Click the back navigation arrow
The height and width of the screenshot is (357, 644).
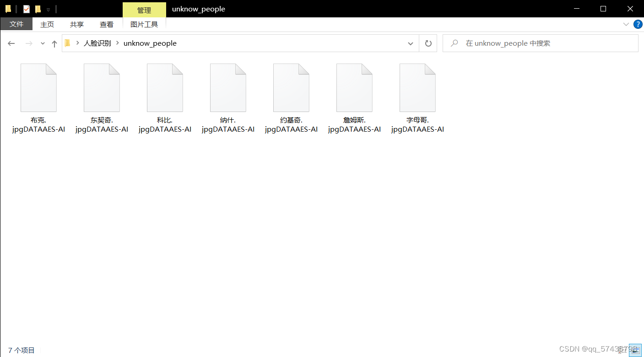coord(11,43)
